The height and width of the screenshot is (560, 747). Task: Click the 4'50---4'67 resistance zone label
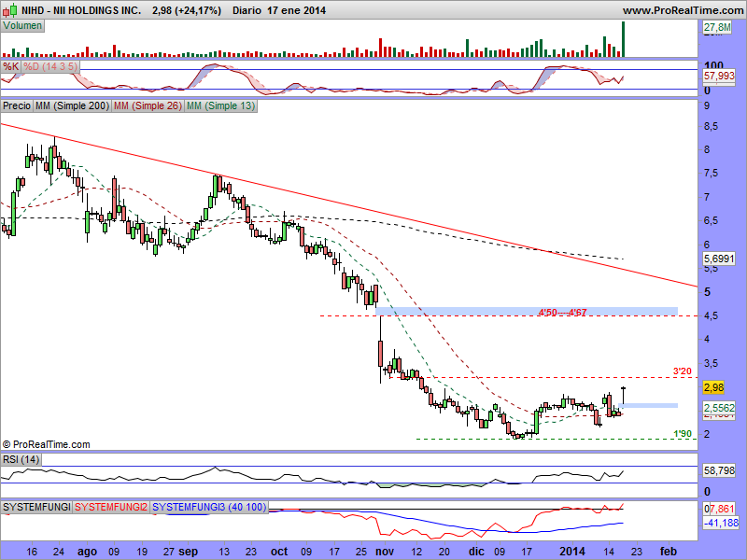563,313
